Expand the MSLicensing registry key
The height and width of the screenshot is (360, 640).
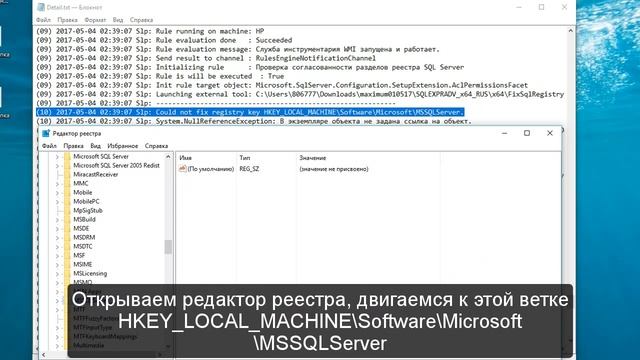click(57, 273)
